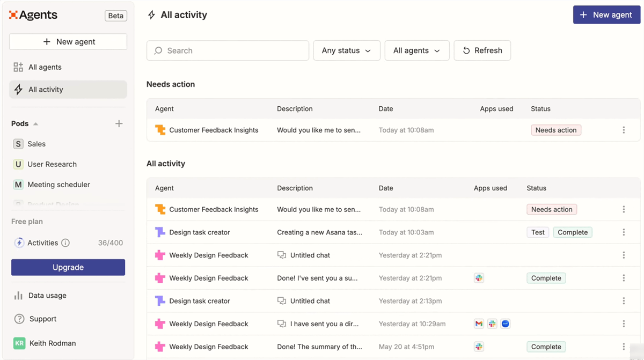The height and width of the screenshot is (360, 644).
Task: Click the top-right New agent button
Action: pyautogui.click(x=606, y=15)
